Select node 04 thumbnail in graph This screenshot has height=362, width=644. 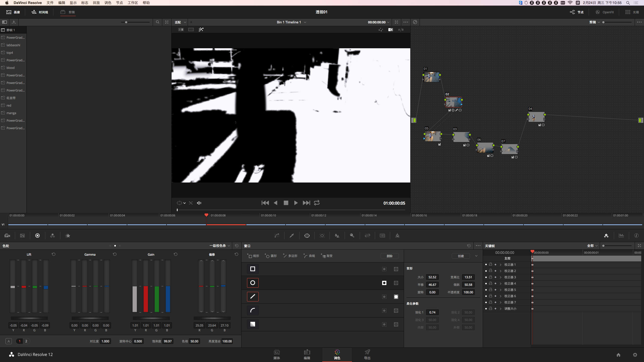536,117
